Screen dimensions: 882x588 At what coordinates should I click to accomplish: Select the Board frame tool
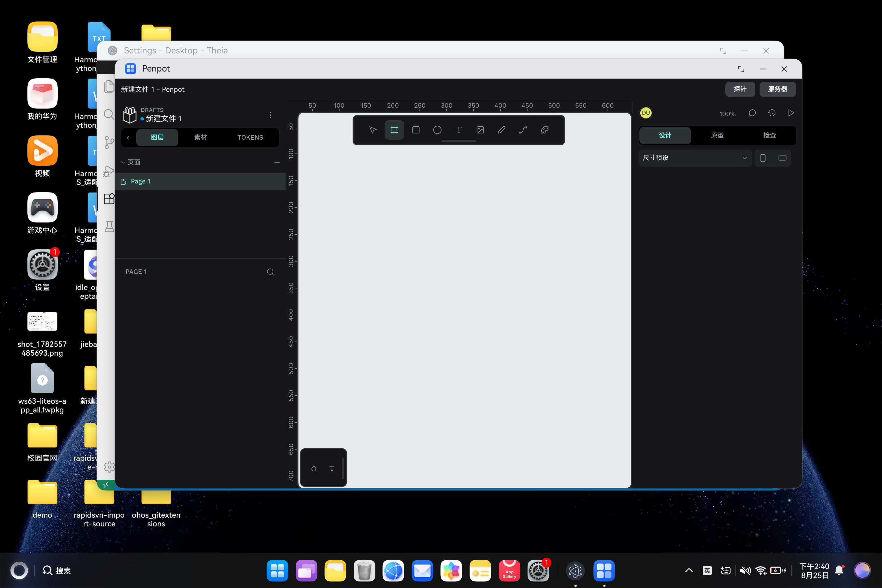394,130
